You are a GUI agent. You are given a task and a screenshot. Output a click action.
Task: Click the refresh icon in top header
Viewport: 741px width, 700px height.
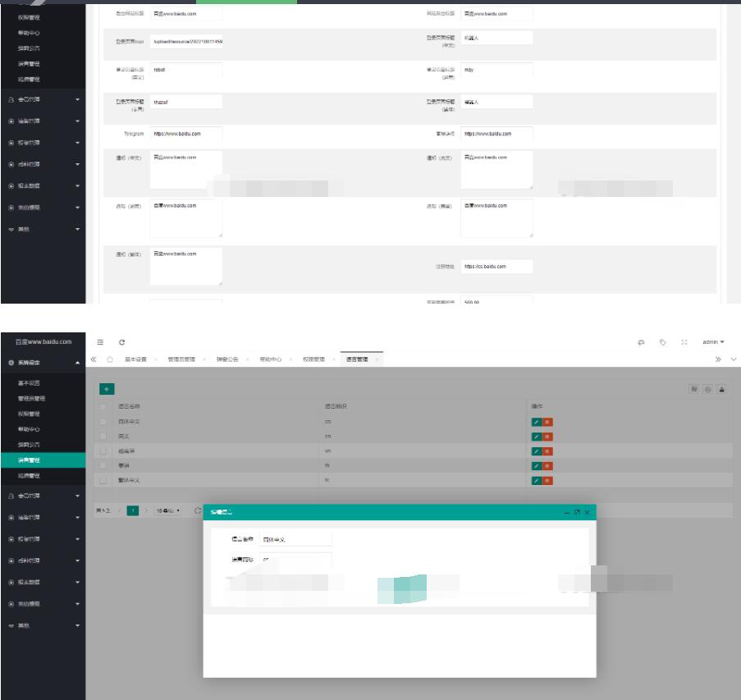click(x=122, y=341)
